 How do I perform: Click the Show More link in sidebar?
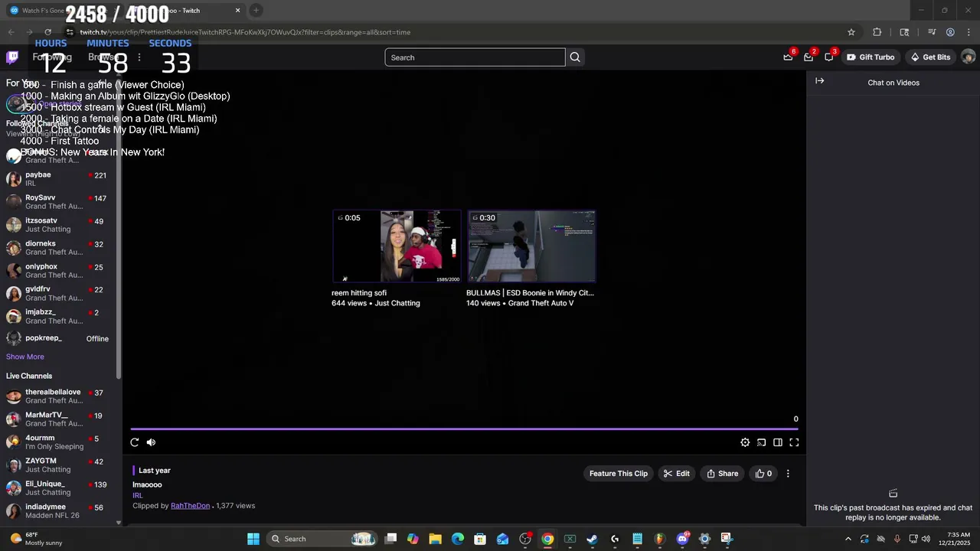[x=25, y=357]
